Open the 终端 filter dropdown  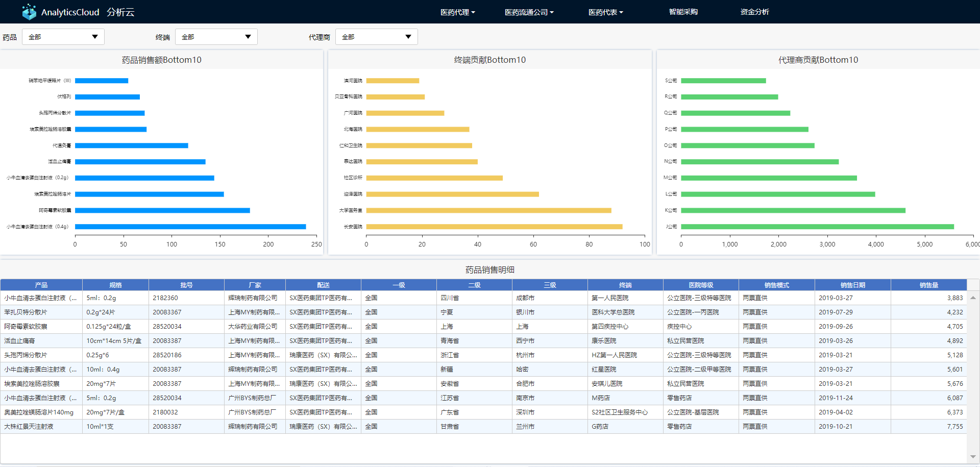coord(216,37)
